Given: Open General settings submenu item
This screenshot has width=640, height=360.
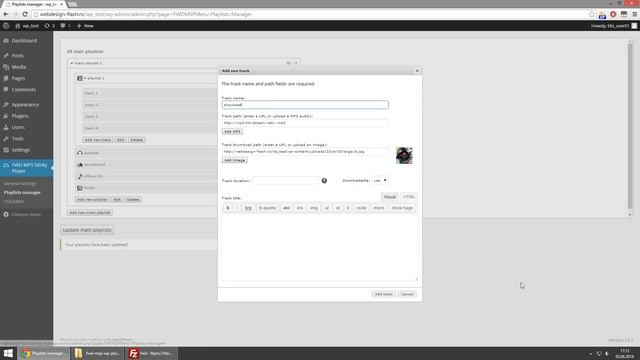Looking at the screenshot, I should tap(20, 184).
